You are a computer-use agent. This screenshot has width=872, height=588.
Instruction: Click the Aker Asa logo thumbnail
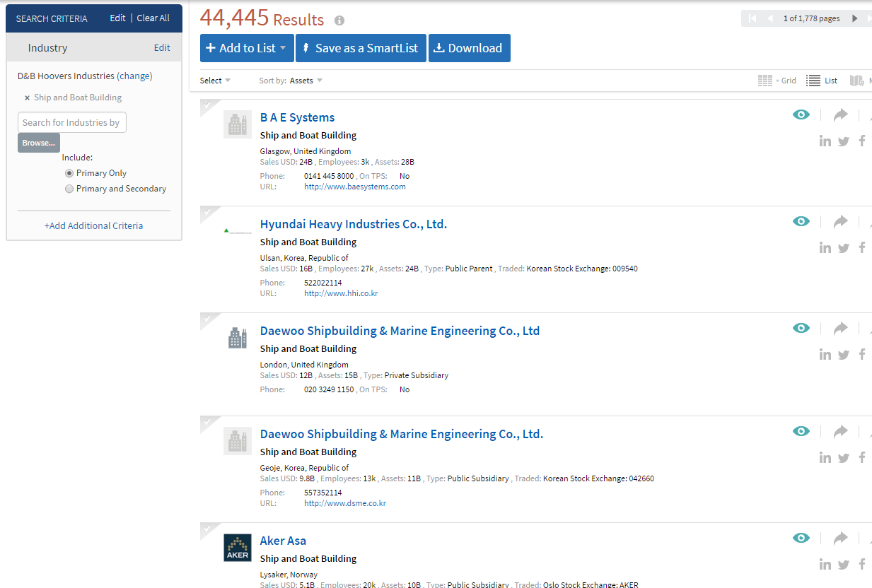click(x=237, y=548)
